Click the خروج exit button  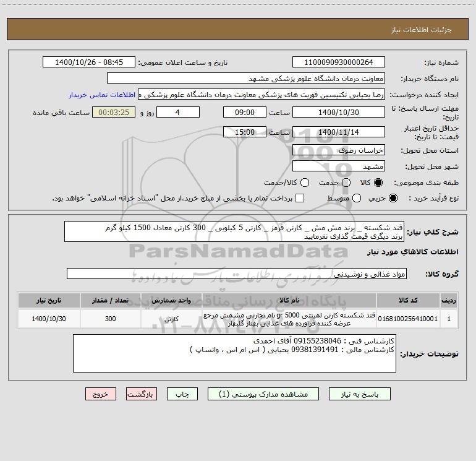[101, 394]
